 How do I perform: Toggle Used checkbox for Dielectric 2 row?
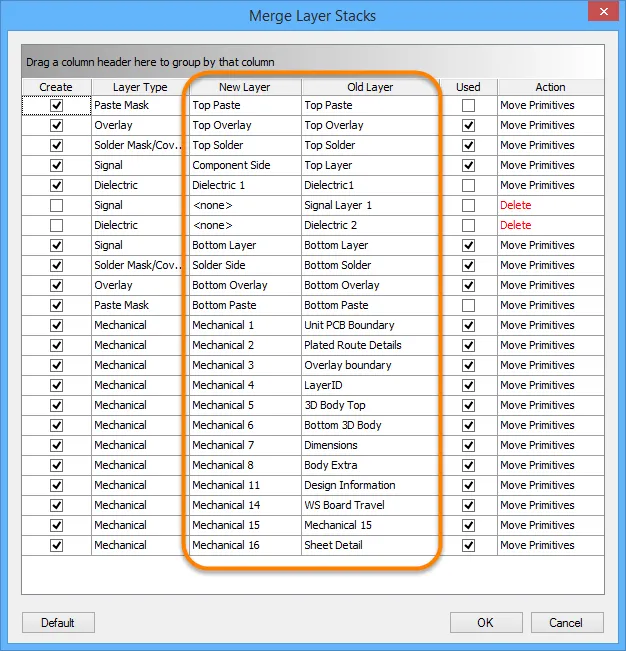point(468,225)
